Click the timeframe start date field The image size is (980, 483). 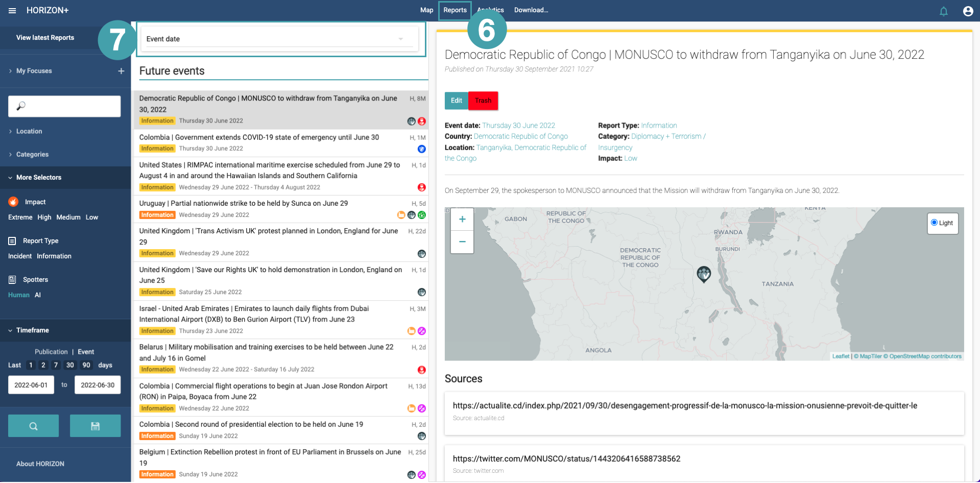[x=31, y=385]
